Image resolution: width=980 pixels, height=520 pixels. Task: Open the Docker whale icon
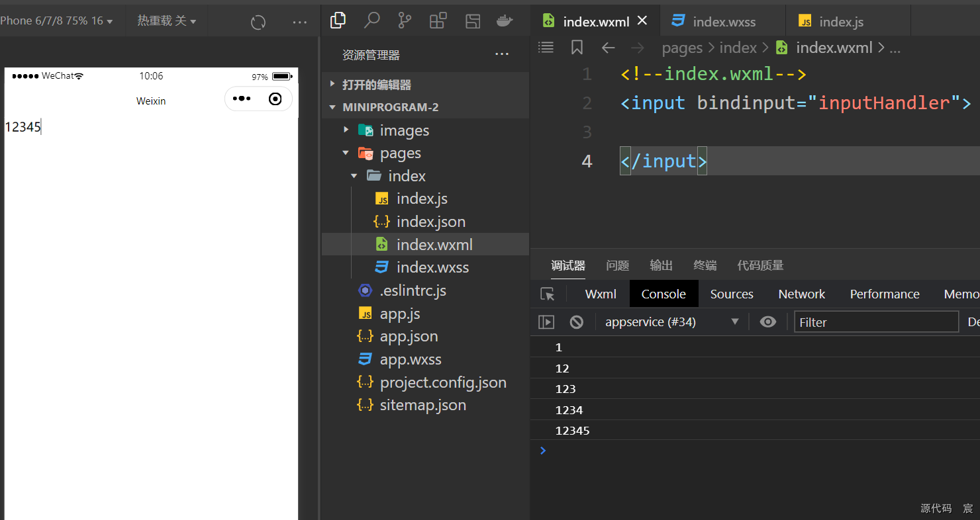[505, 21]
